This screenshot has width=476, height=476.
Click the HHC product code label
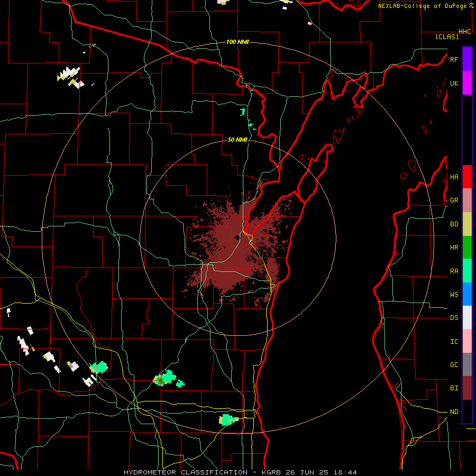coord(464,32)
